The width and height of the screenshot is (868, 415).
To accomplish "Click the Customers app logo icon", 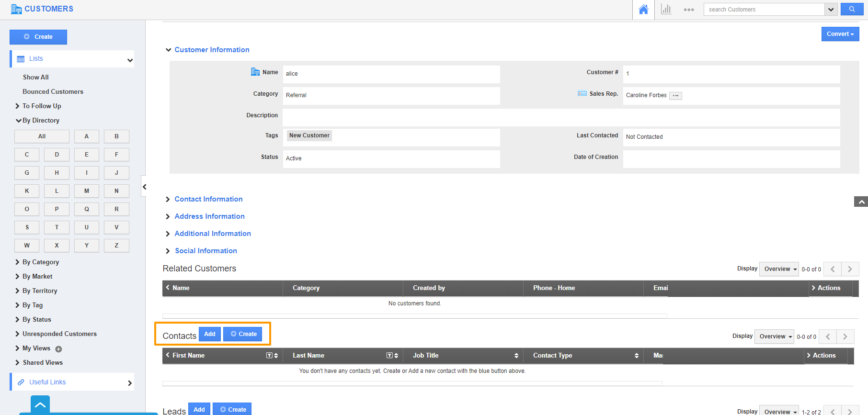I will (x=16, y=9).
